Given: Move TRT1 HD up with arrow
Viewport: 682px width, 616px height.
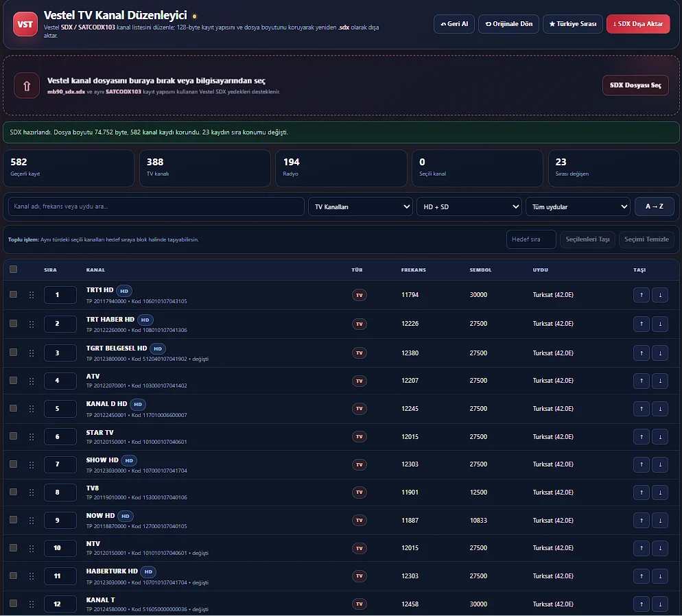Looking at the screenshot, I should (641, 295).
